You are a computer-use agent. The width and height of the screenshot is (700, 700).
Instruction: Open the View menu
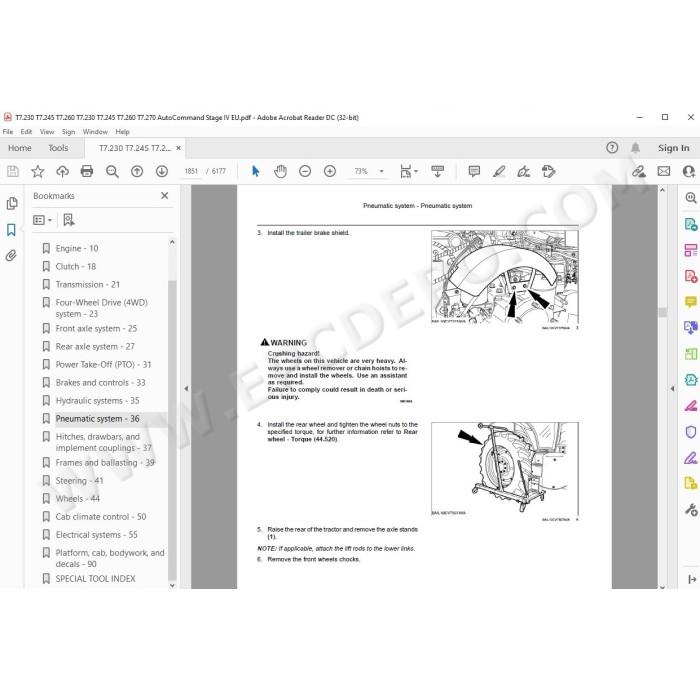[47, 132]
